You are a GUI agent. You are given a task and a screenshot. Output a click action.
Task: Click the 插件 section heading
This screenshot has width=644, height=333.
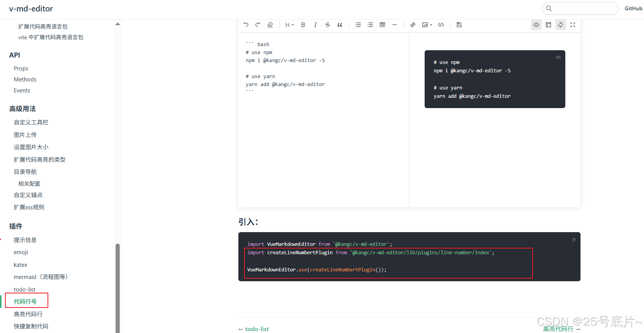point(16,226)
